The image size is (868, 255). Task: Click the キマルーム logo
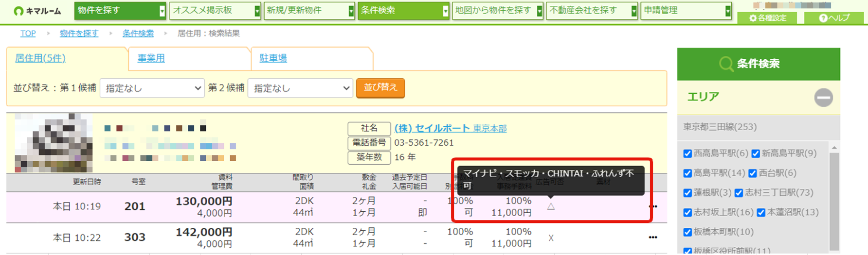[37, 11]
